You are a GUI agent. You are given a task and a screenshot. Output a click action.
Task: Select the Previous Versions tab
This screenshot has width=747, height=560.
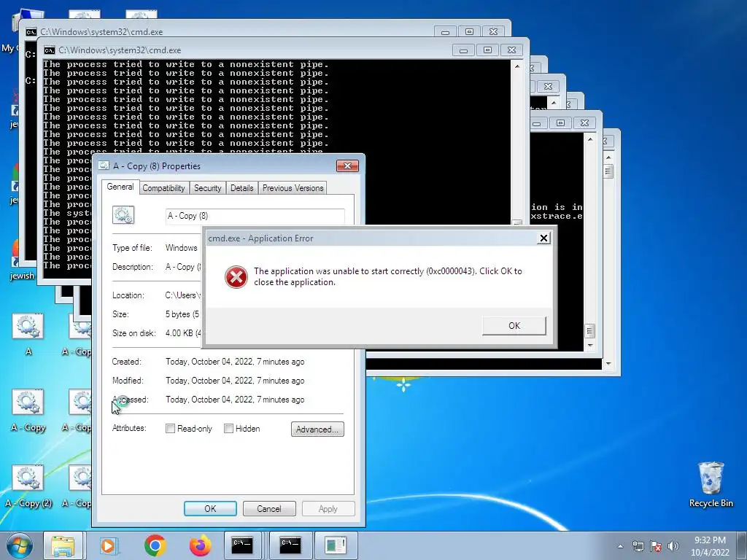293,188
